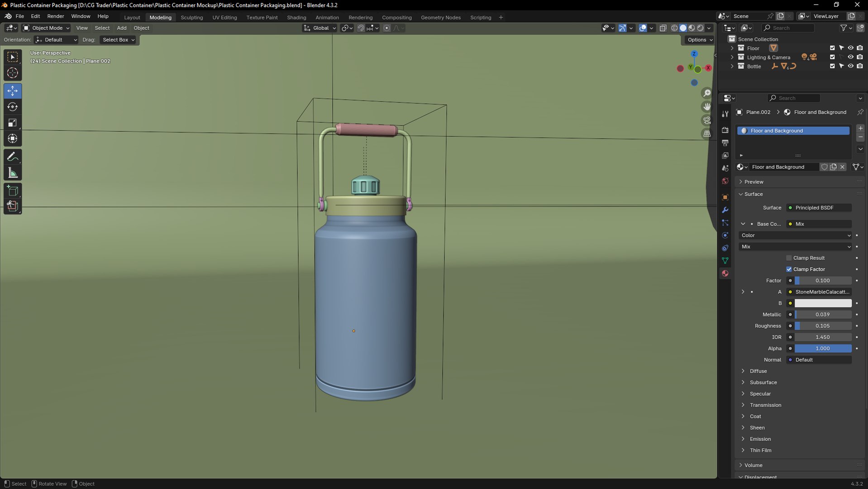Hide the Bottle collection in viewport

point(850,66)
